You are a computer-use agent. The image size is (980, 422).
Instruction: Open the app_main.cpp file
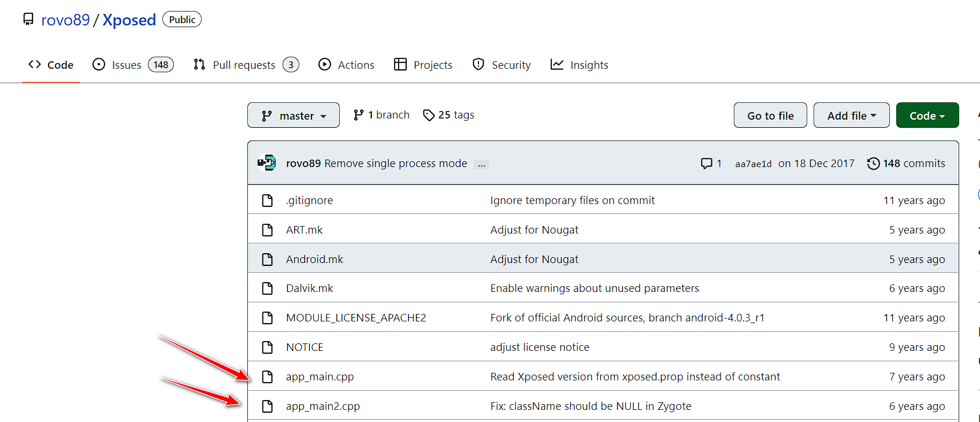(320, 377)
